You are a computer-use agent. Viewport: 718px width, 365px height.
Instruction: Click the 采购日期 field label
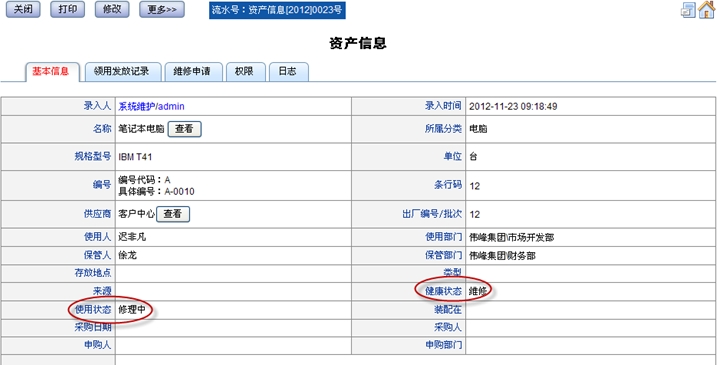(x=93, y=327)
